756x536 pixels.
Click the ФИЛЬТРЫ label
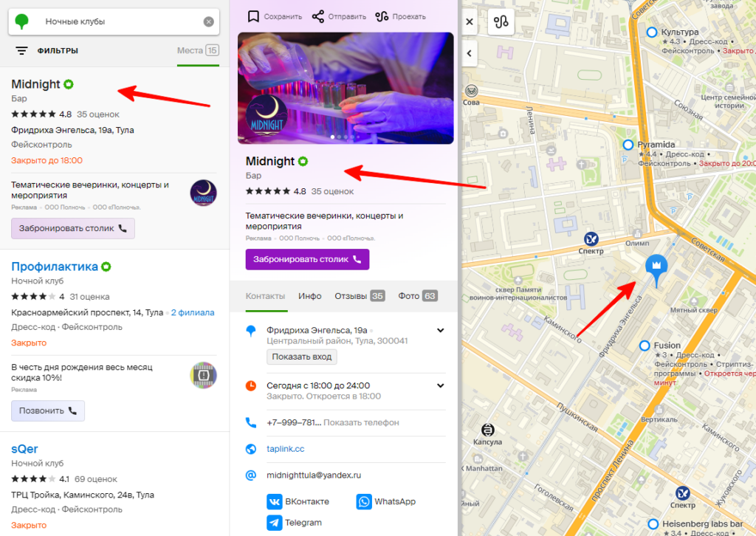(x=58, y=51)
